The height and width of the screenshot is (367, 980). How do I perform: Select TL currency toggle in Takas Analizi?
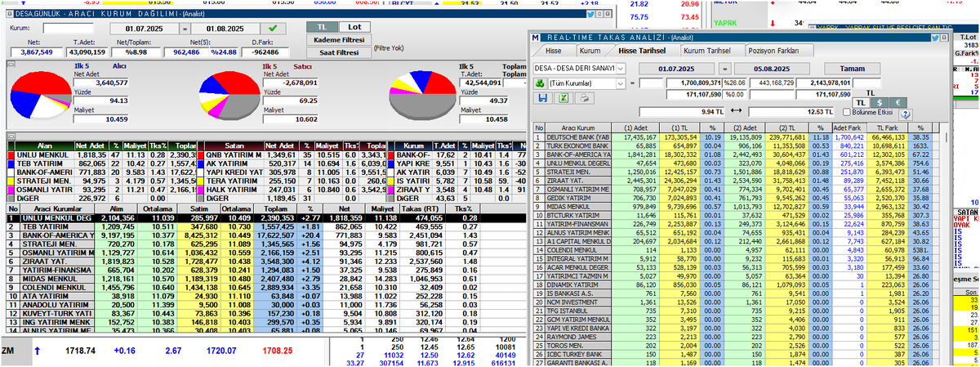861,102
